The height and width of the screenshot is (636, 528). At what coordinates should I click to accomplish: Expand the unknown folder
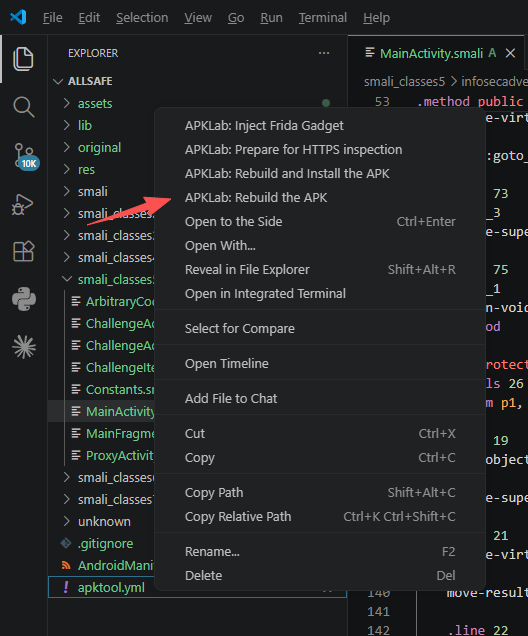click(x=67, y=521)
